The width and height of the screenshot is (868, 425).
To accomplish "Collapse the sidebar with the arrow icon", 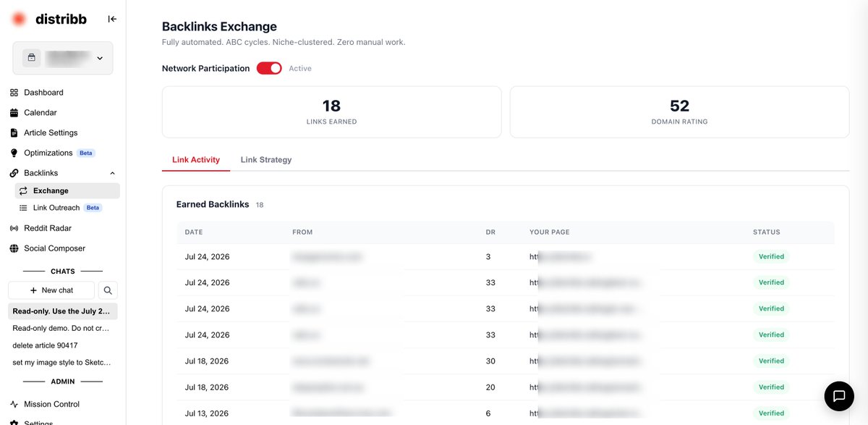I will point(112,19).
